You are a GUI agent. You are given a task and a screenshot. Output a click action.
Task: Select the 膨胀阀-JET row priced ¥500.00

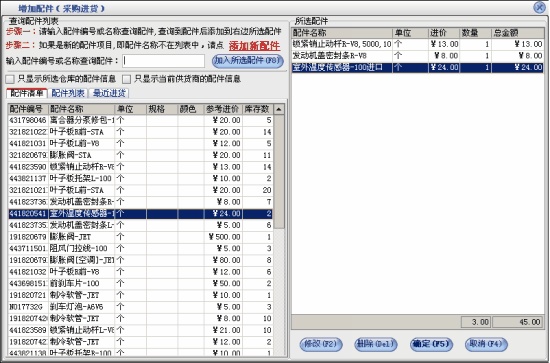140,237
